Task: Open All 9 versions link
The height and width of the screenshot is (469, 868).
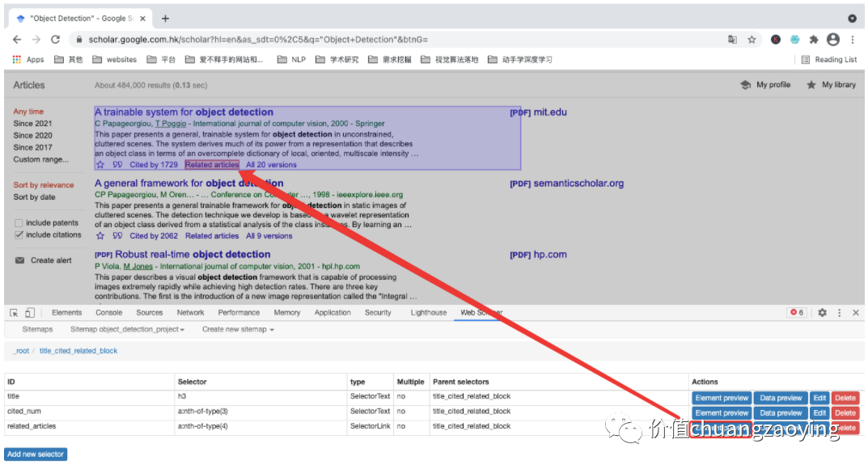Action: pyautogui.click(x=269, y=236)
